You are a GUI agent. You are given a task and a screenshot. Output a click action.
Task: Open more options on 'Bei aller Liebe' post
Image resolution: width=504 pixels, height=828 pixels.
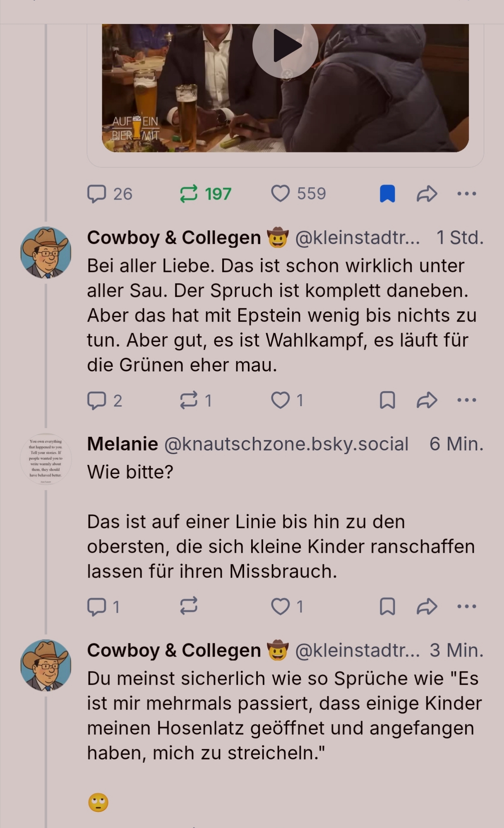point(467,400)
